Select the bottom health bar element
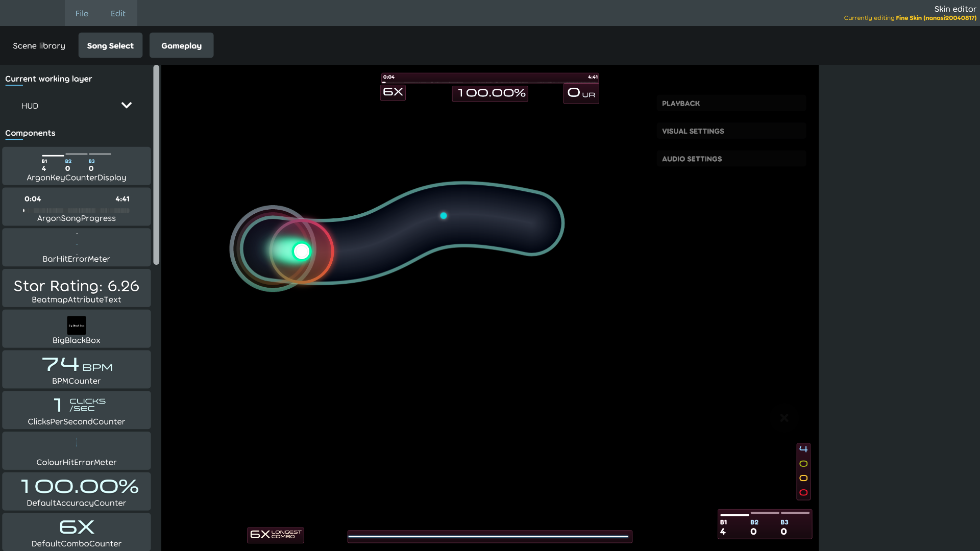The image size is (980, 551). (490, 536)
